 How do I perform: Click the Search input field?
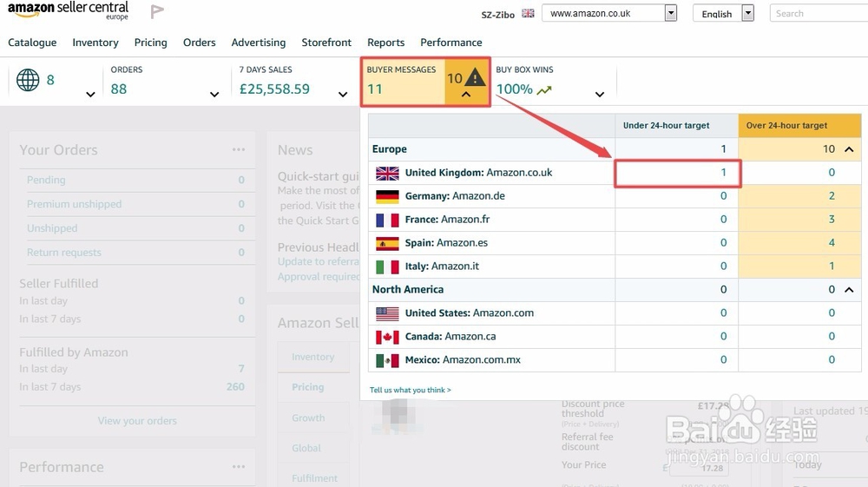(x=819, y=13)
